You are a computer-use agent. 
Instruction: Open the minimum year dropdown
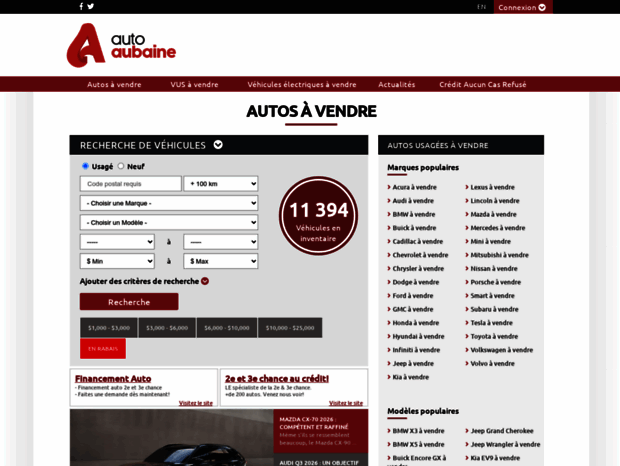pos(117,242)
